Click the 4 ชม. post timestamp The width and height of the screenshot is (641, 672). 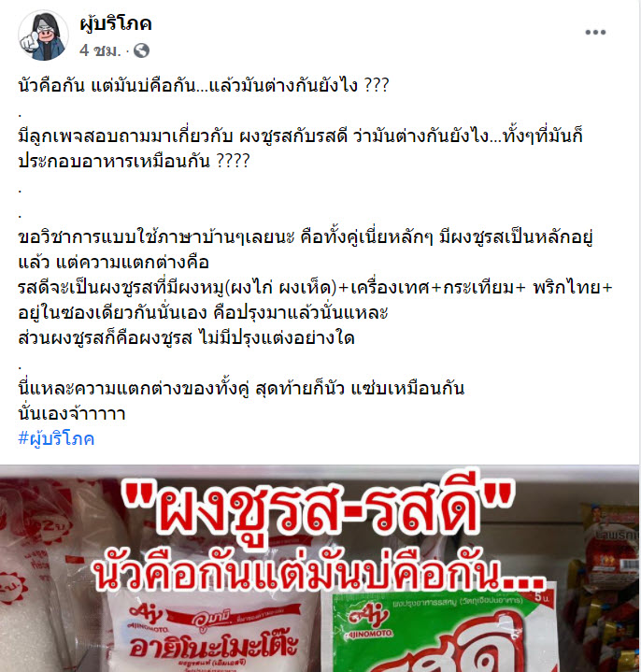[x=100, y=50]
